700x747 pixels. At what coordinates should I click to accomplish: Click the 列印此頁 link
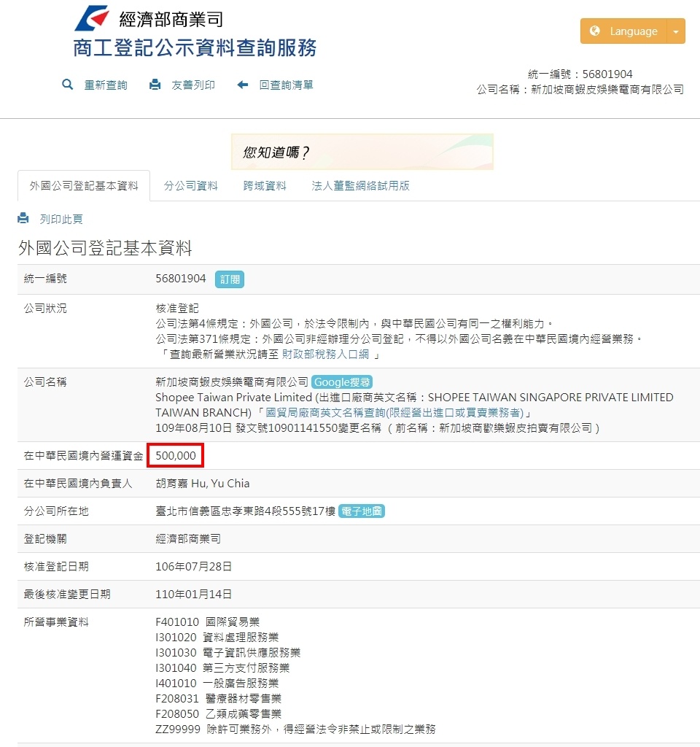pos(61,219)
